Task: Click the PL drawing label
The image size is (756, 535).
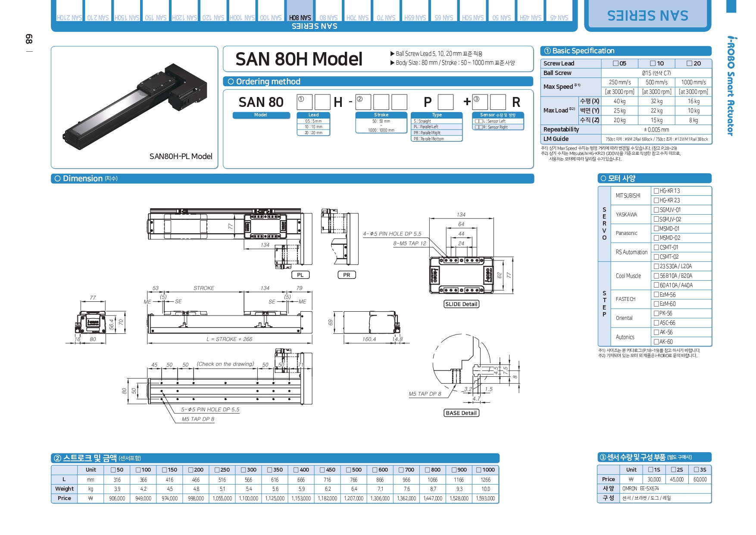Action: (300, 275)
